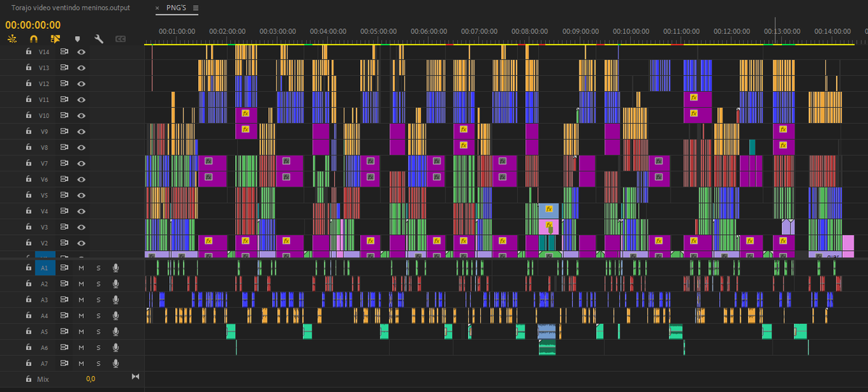Toggle Snap magnet icon in timeline
This screenshot has width=868, height=392.
33,38
